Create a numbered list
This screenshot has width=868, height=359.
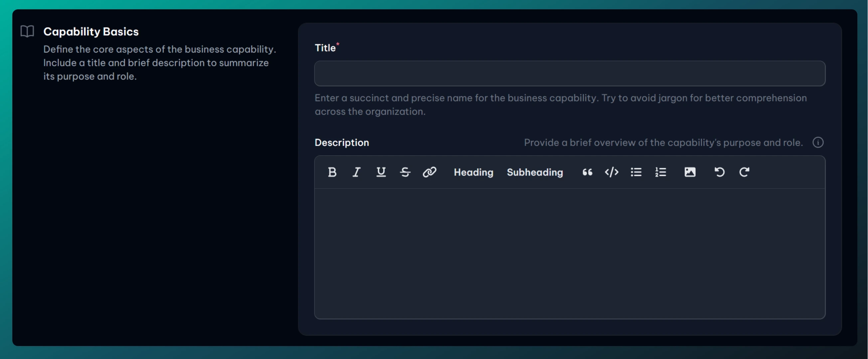point(660,172)
